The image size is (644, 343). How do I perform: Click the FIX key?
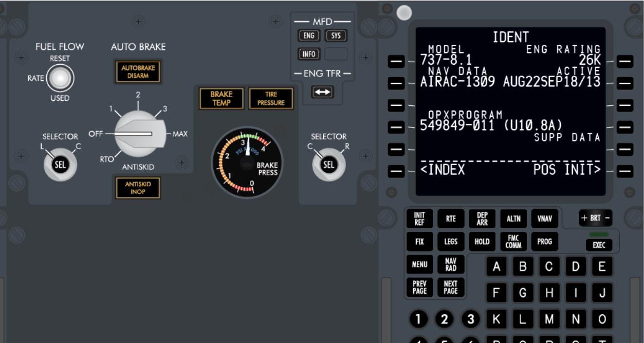point(419,241)
